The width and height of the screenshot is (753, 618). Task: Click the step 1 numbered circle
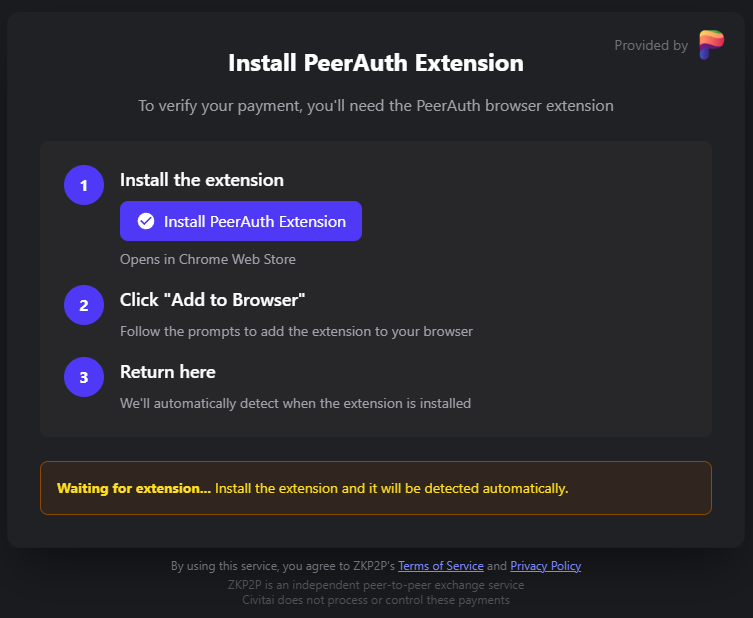pos(84,185)
